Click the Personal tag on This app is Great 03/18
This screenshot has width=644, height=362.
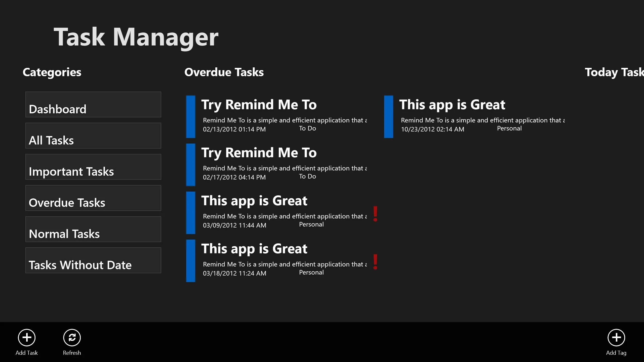(x=310, y=272)
